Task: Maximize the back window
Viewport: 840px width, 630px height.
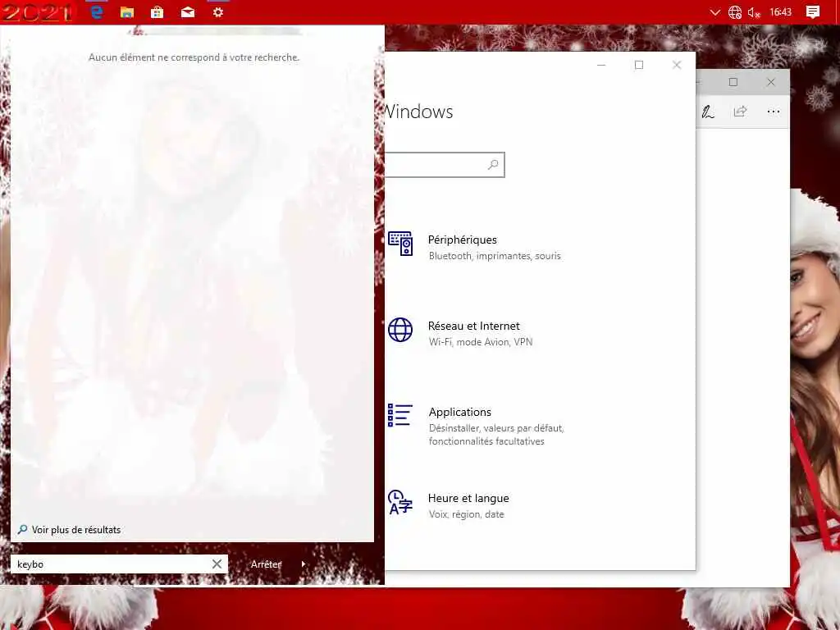Action: pos(733,82)
